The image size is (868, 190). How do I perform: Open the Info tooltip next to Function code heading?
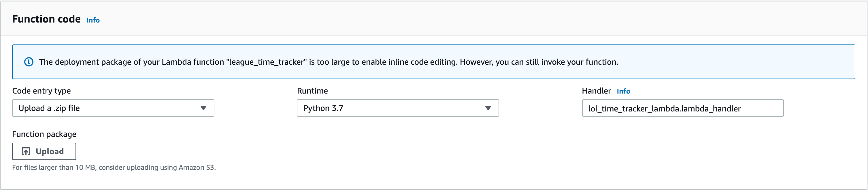(93, 20)
